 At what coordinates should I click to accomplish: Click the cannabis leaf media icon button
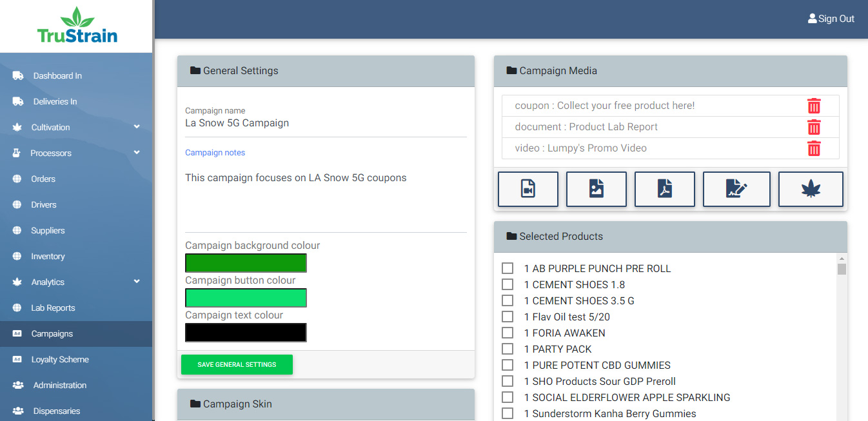point(810,189)
